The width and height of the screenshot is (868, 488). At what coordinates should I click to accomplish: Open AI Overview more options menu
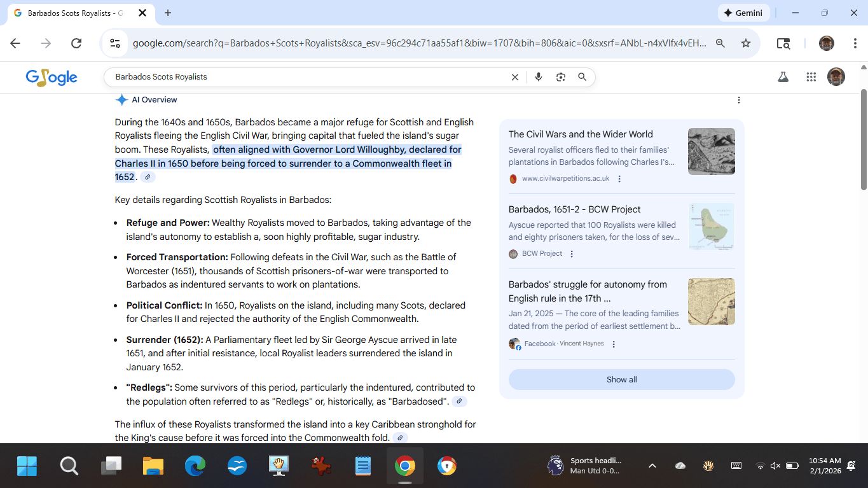(x=738, y=100)
